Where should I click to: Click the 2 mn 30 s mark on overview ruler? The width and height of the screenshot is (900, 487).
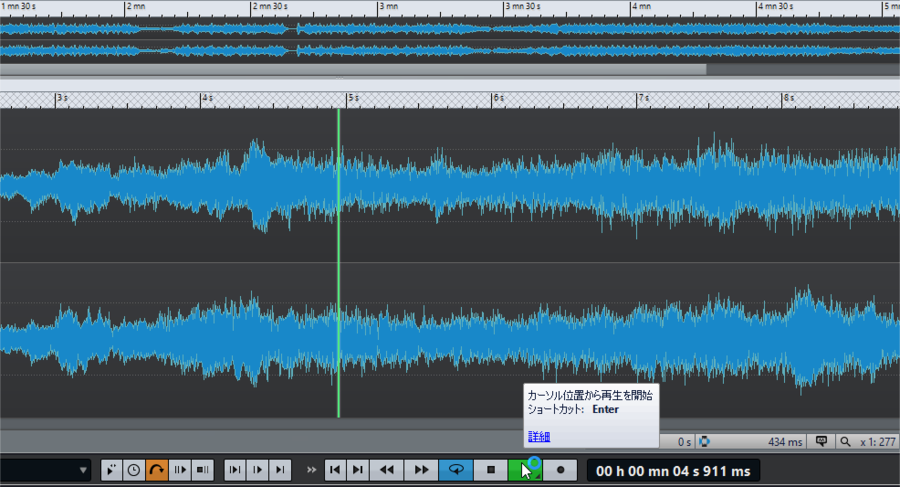point(270,6)
